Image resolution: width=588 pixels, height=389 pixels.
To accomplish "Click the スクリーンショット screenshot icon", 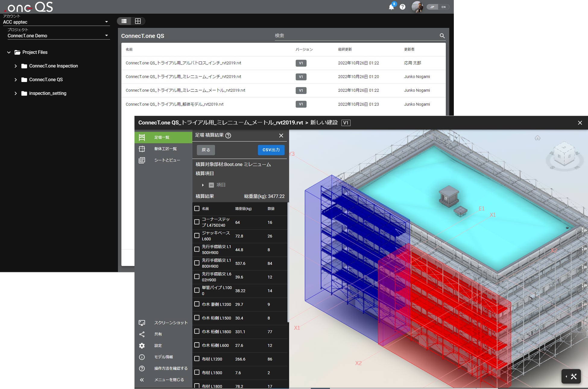I will tap(142, 323).
